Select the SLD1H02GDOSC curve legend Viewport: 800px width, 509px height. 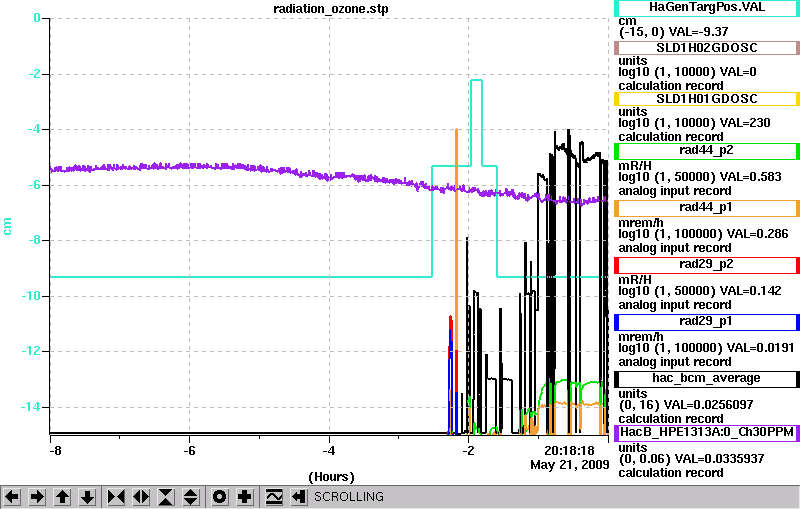707,48
